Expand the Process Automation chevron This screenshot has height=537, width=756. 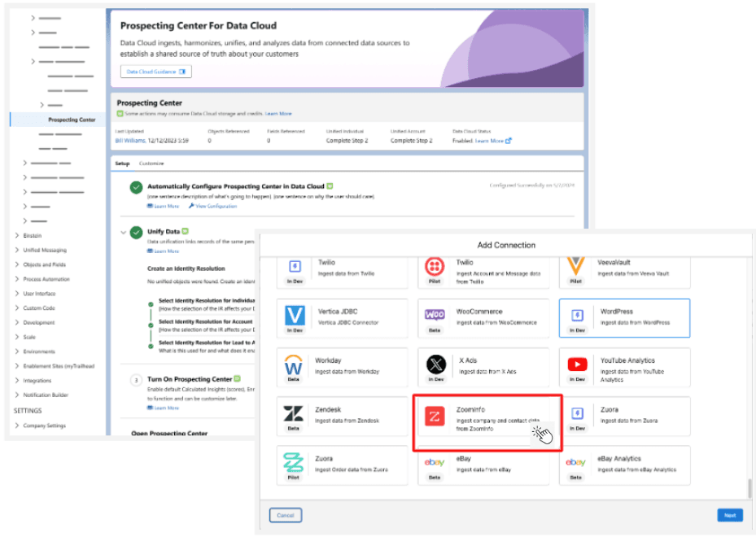pos(17,279)
